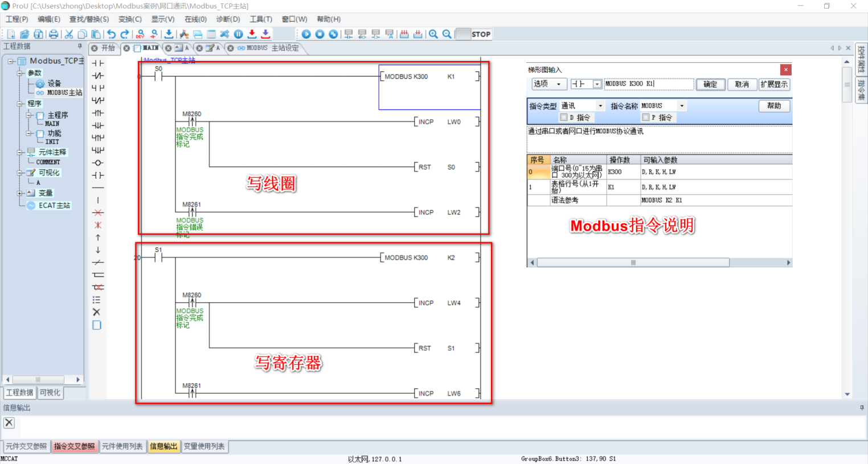Click the MODBUS K300 K1 input field
868x464 pixels.
click(649, 84)
